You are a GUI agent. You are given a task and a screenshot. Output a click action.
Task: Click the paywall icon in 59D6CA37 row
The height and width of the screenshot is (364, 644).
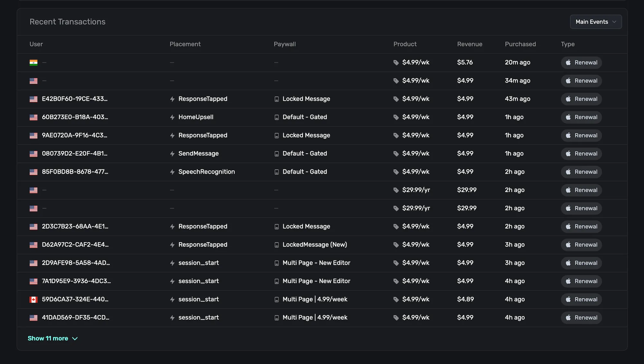(277, 300)
